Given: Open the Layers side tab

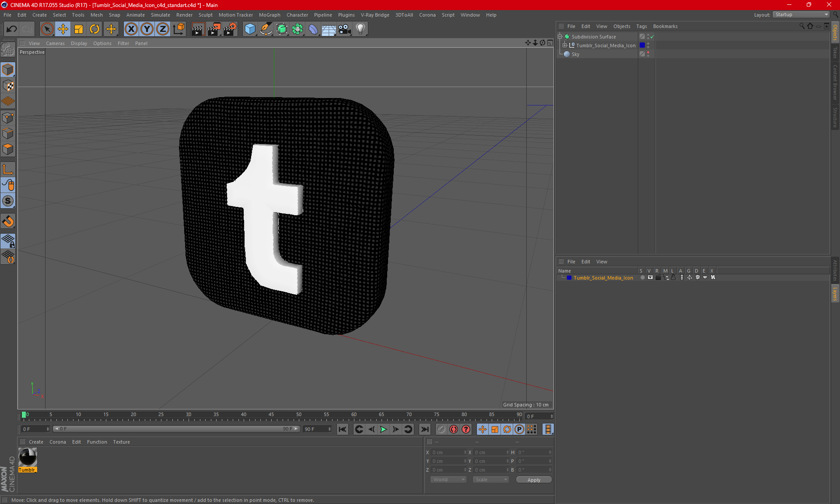Looking at the screenshot, I should [835, 294].
